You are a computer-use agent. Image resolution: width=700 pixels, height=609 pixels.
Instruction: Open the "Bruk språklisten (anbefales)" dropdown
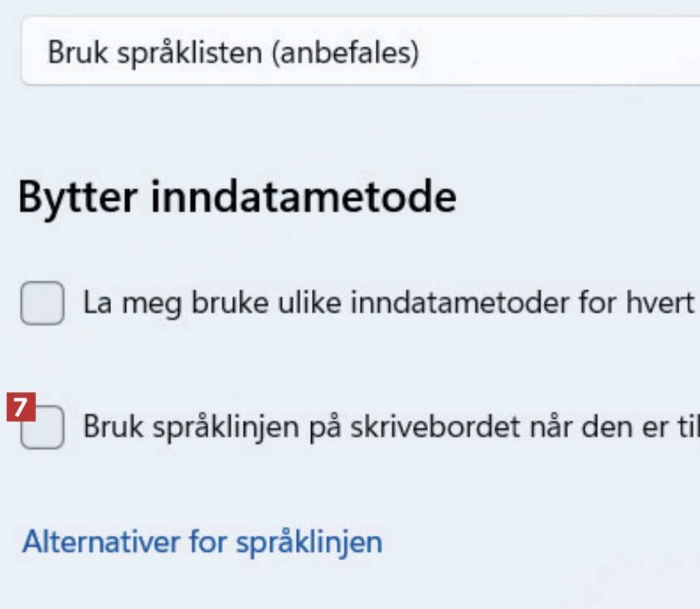point(357,54)
